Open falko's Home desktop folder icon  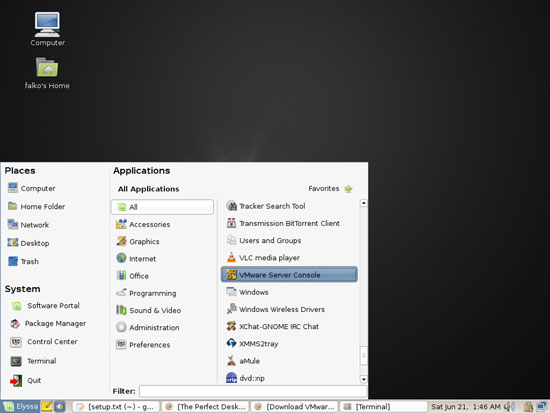pos(47,73)
